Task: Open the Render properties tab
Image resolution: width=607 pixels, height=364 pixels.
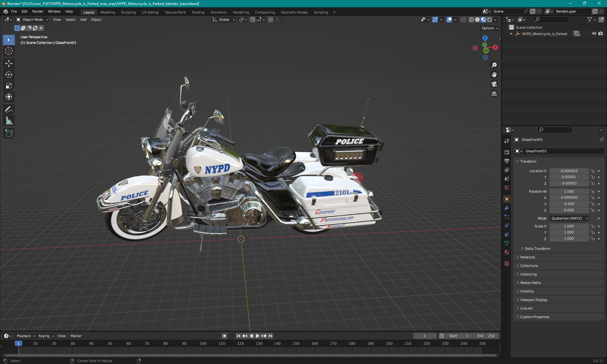Action: click(507, 152)
